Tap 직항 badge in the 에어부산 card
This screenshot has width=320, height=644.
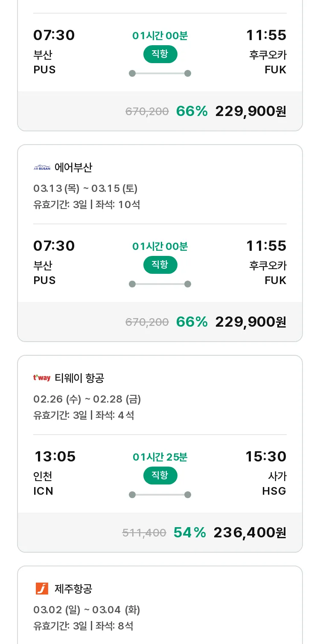point(160,265)
